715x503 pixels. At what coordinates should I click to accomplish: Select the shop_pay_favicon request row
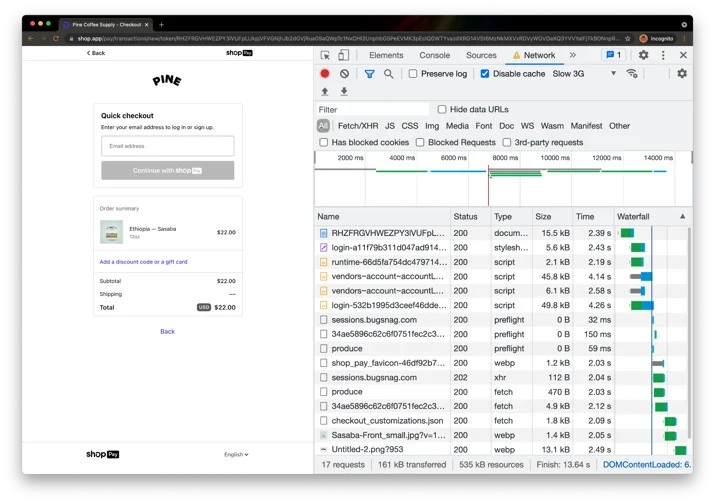(x=501, y=363)
